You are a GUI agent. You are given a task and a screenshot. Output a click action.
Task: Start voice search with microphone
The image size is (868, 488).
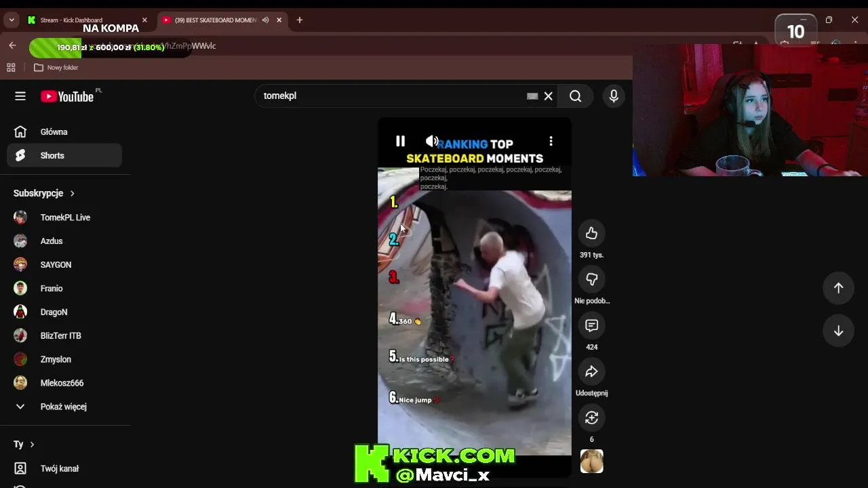coord(614,96)
